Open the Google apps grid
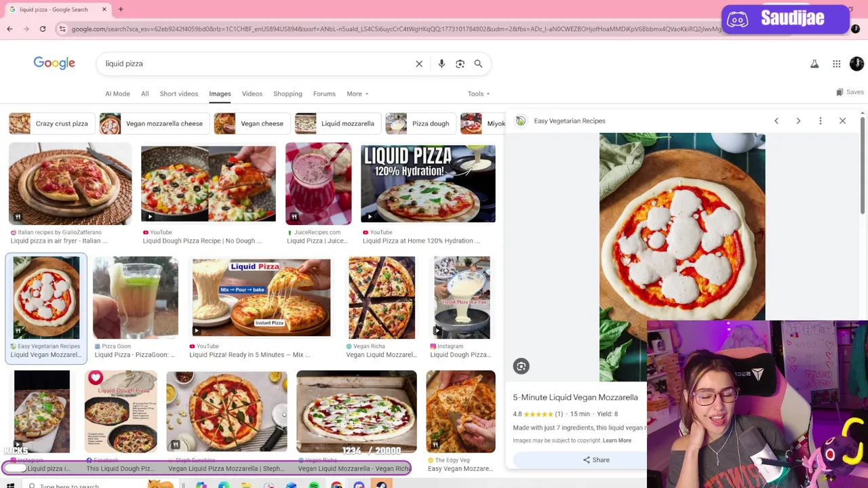This screenshot has width=868, height=488. [837, 64]
